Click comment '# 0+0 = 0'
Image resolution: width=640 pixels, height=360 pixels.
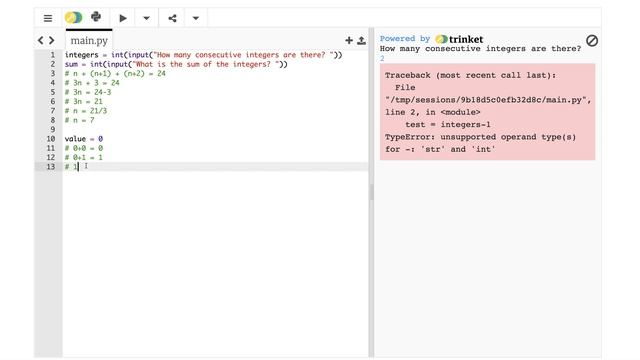(x=84, y=148)
